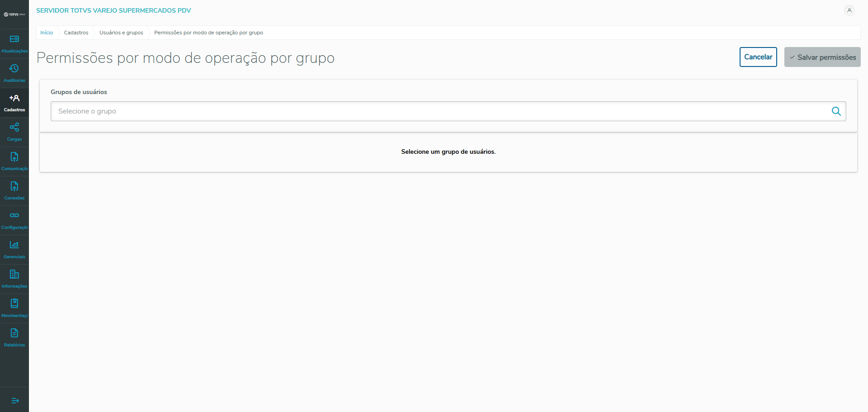Click the server title SERVIDOR TOTVS VAREJO SUPERMERCADOS PDV
868x412 pixels.
tap(113, 10)
